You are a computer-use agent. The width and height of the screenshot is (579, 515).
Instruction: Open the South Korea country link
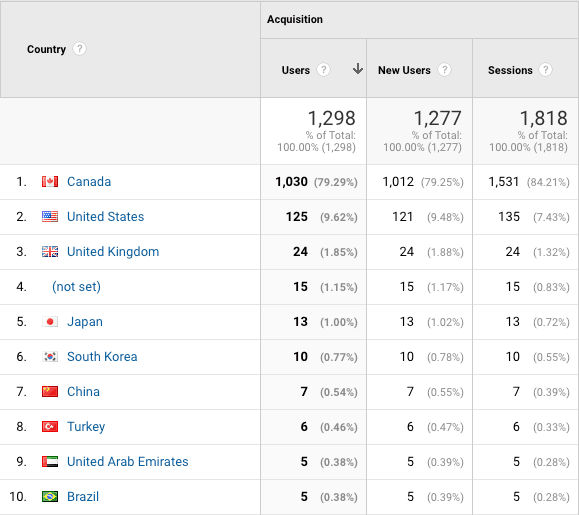click(x=102, y=357)
